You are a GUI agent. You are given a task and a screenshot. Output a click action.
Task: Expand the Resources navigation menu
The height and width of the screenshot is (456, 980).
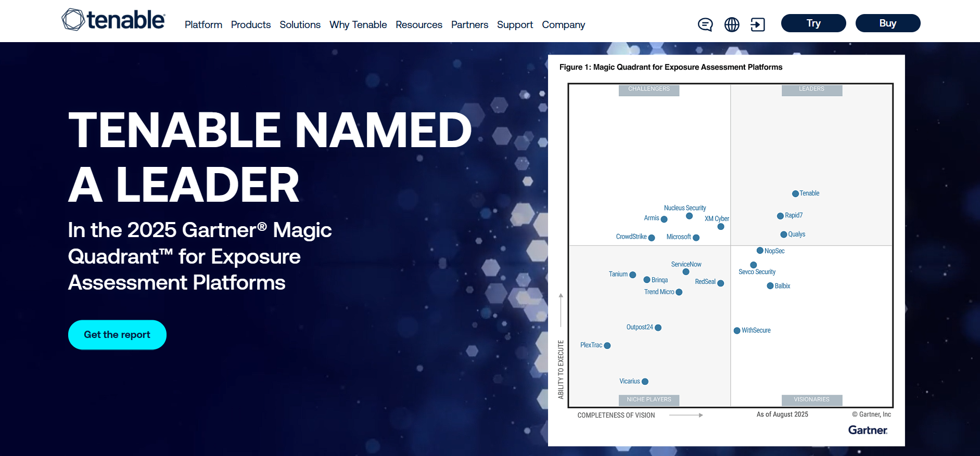418,25
